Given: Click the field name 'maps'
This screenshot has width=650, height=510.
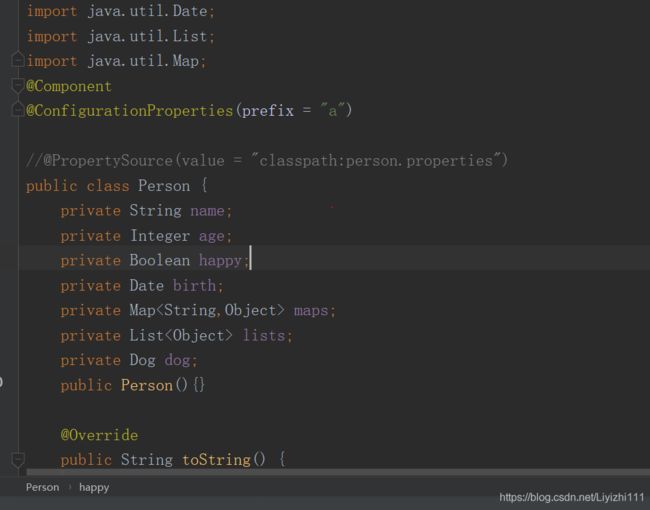Looking at the screenshot, I should click(x=311, y=311).
